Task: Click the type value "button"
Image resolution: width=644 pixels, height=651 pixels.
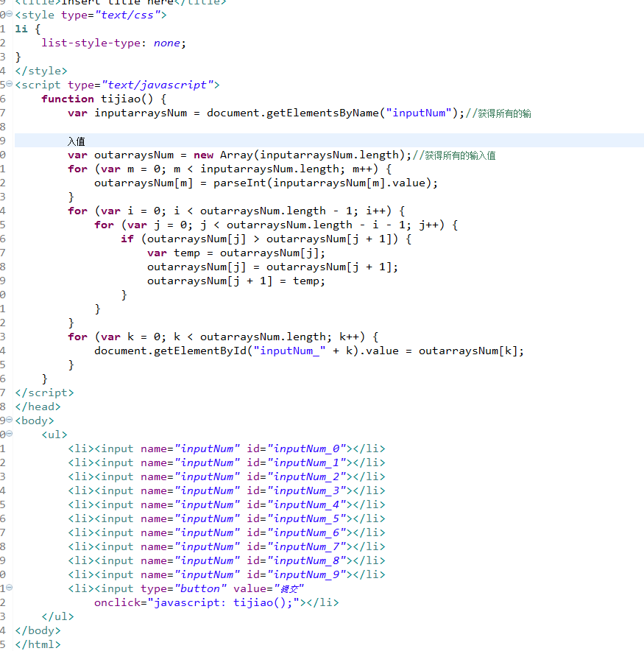Action: click(201, 589)
